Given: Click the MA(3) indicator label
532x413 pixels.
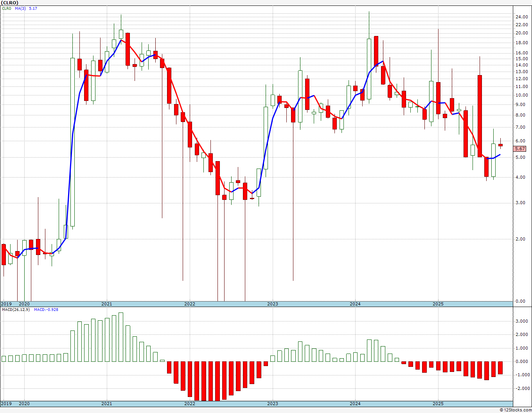Looking at the screenshot, I should coord(20,8).
